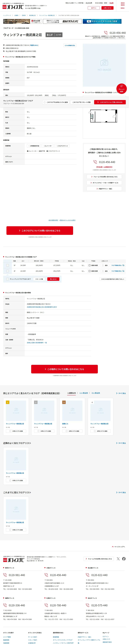129x644 pixels.
Task: Click the お問い合わせ button in header
Action: click(x=107, y=8)
